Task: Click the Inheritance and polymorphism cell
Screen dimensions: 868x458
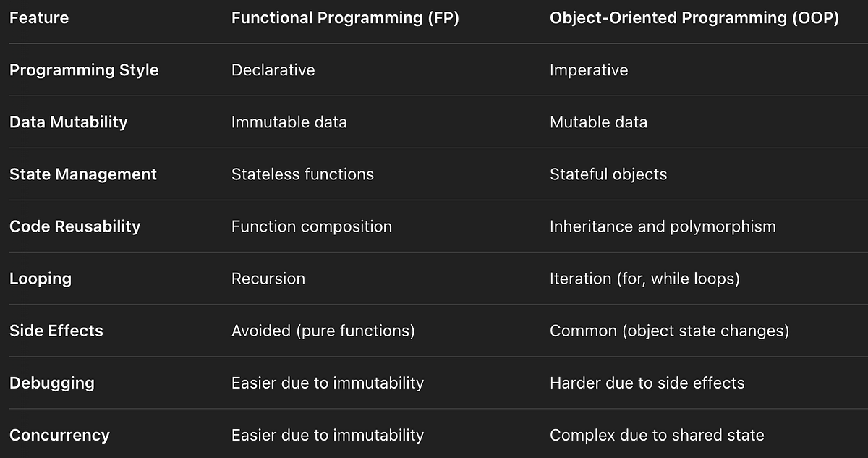Action: click(663, 226)
